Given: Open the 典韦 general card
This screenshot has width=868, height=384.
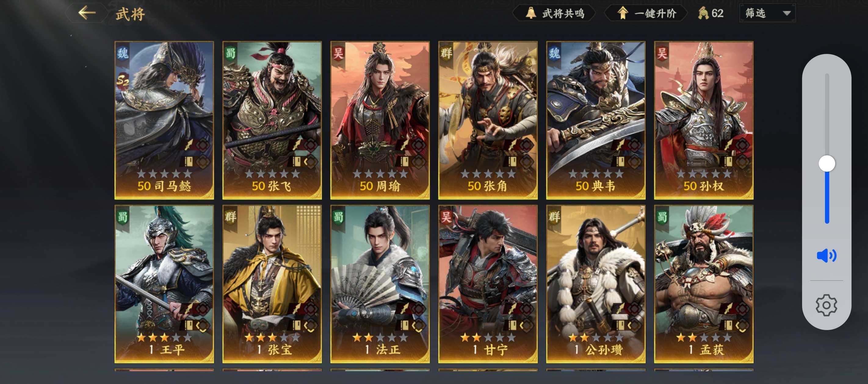Looking at the screenshot, I should pos(595,120).
